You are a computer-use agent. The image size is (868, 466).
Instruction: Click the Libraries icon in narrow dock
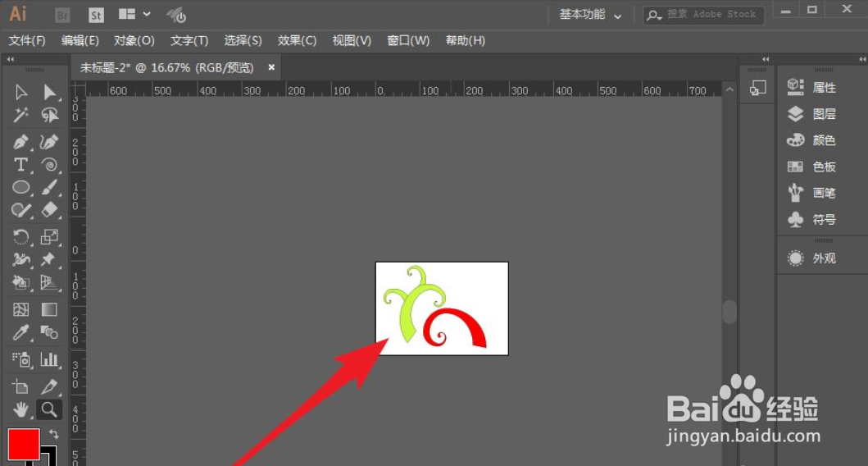(757, 88)
